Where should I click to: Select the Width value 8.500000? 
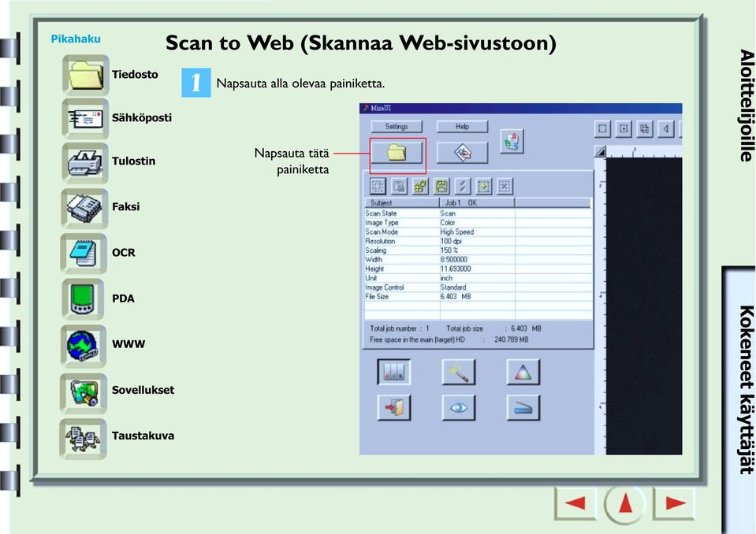pyautogui.click(x=454, y=260)
